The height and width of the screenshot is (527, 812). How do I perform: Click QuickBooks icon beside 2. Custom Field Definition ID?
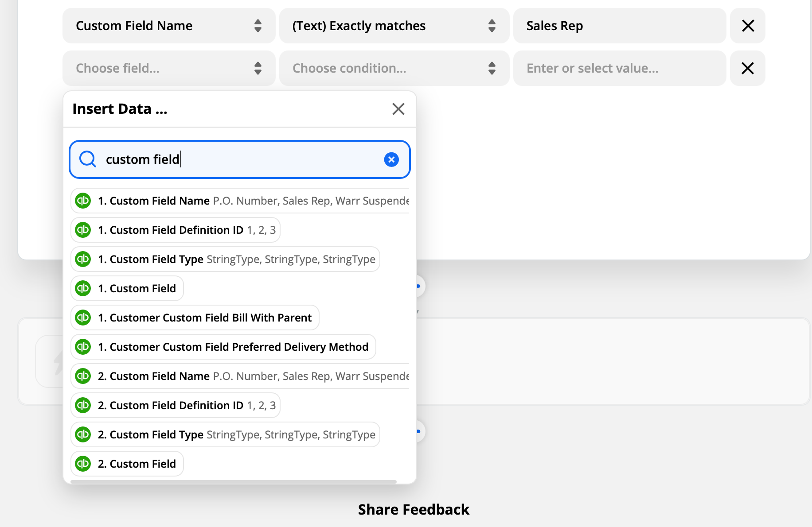pyautogui.click(x=83, y=405)
